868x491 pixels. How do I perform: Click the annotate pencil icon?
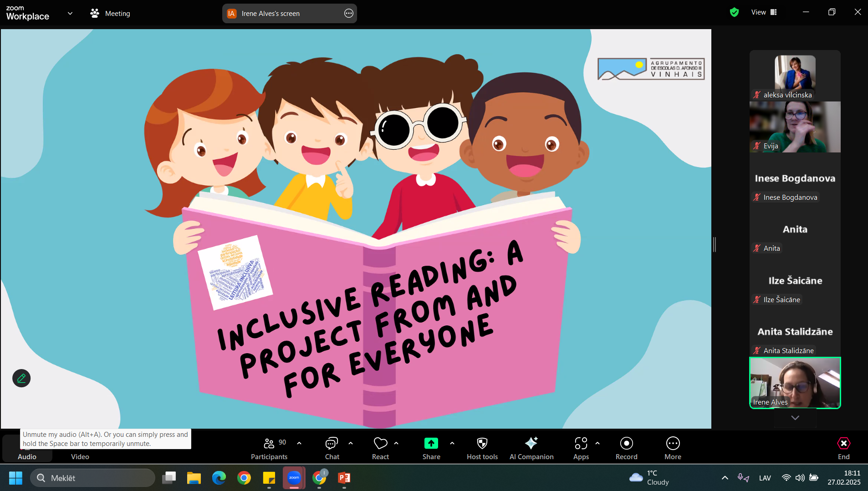[21, 378]
